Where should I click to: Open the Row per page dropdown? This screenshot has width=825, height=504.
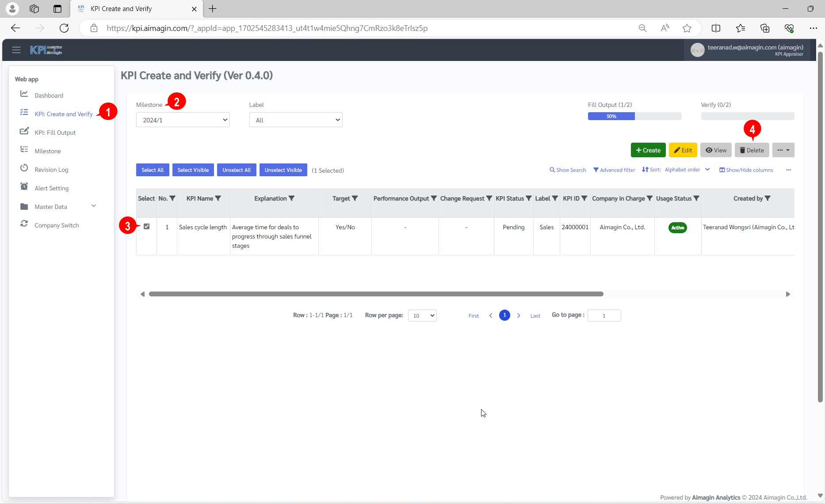pos(422,315)
